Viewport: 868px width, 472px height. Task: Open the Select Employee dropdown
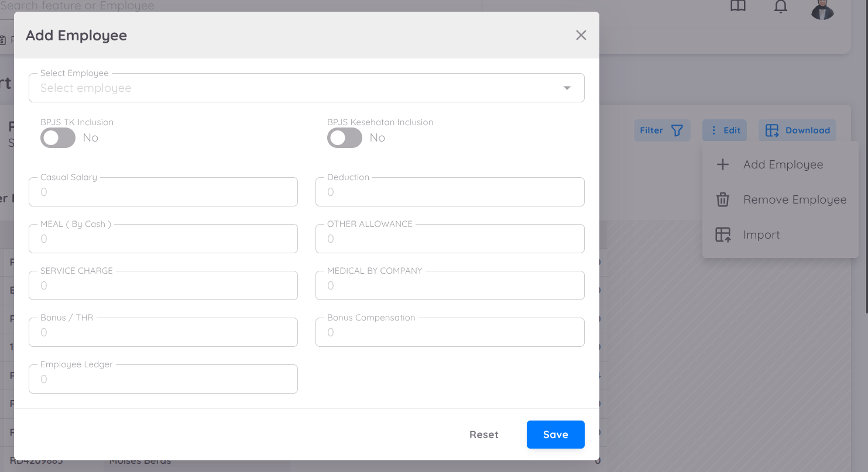293,88
